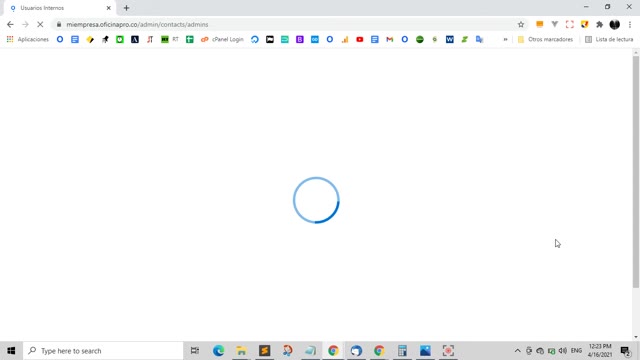Screen dimensions: 640x360
Task: Open the Otros marcadores folder
Action: pyautogui.click(x=545, y=39)
